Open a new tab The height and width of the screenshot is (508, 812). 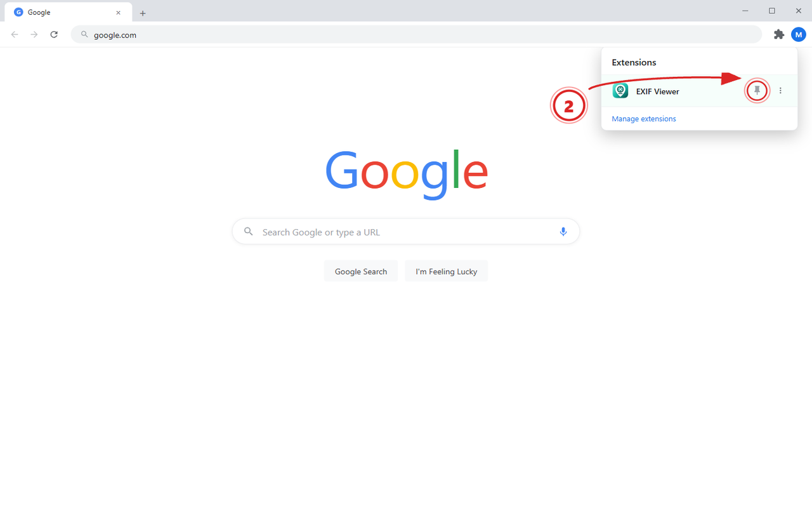(x=143, y=13)
